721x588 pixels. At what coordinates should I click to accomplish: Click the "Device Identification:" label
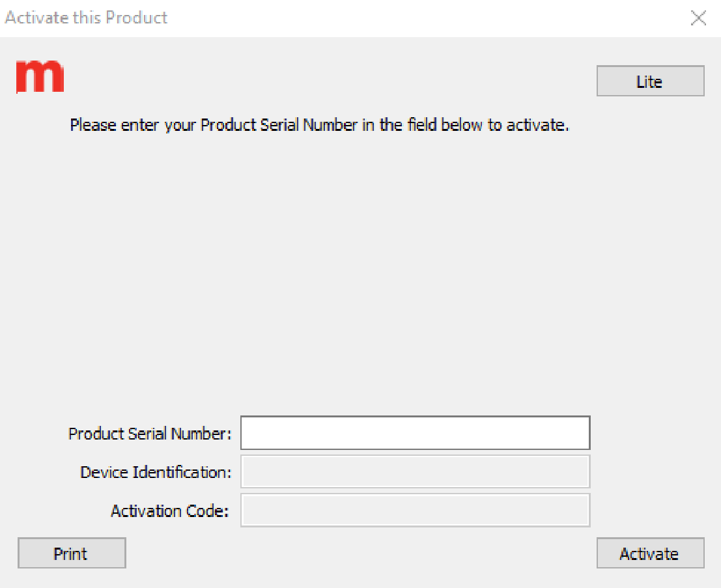pyautogui.click(x=156, y=472)
